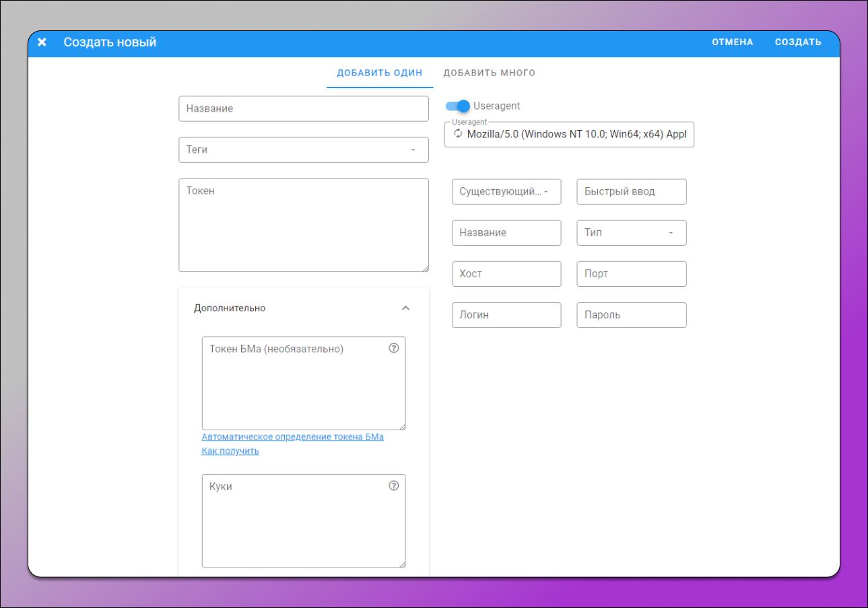Open the Тип dropdown

pos(631,232)
